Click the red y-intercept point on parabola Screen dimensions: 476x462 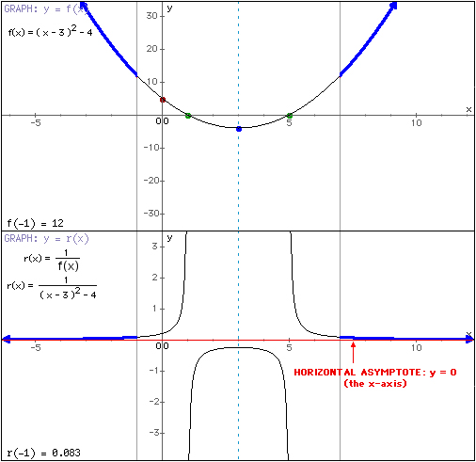tap(163, 100)
